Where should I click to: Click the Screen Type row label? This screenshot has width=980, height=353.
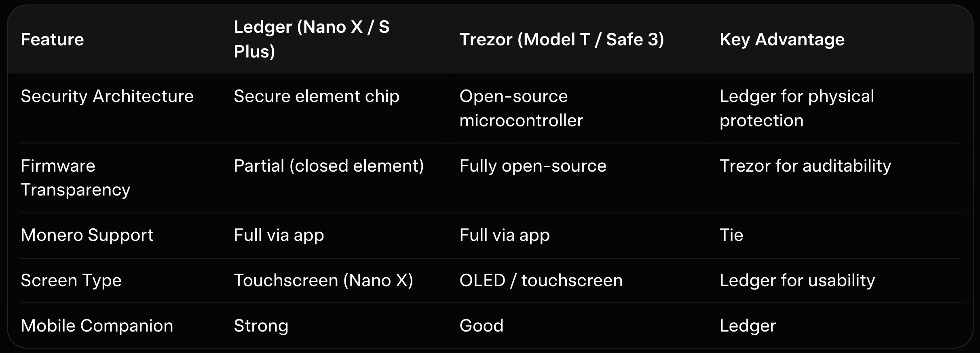(71, 281)
